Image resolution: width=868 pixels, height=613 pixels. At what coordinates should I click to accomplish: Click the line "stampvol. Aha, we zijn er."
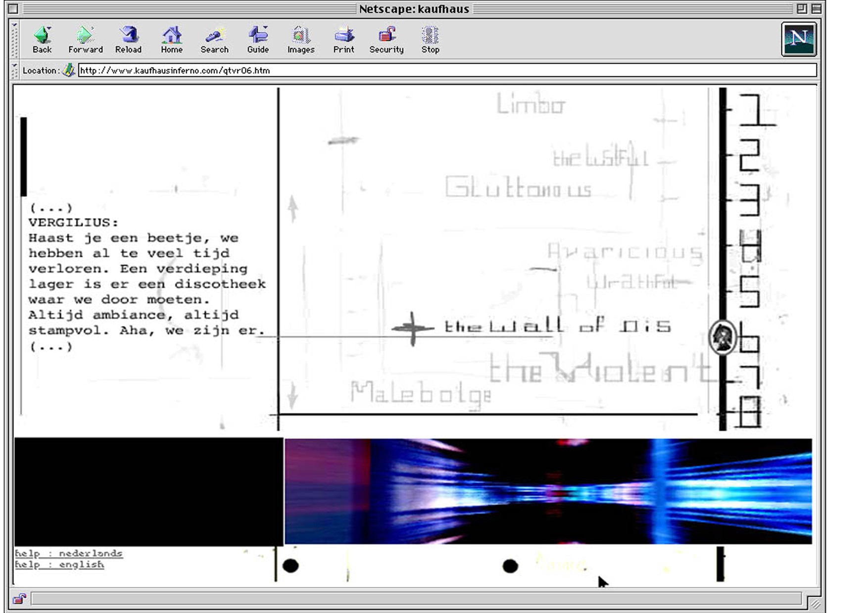pyautogui.click(x=146, y=330)
